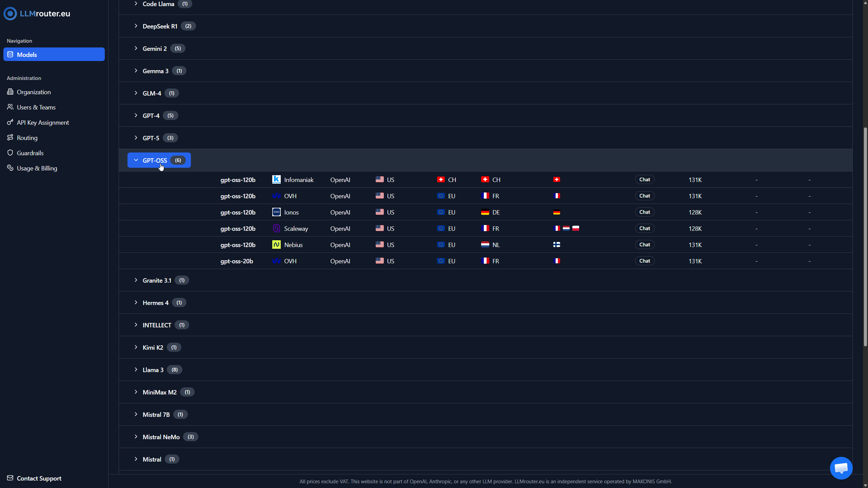The width and height of the screenshot is (868, 488).
Task: Open the chat support bubble icon
Action: [841, 468]
